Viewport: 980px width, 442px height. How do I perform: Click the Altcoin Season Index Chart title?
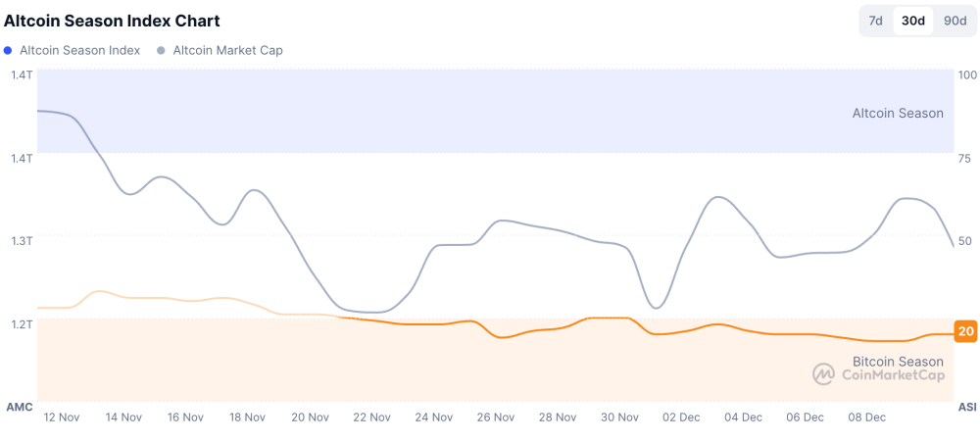pyautogui.click(x=112, y=21)
